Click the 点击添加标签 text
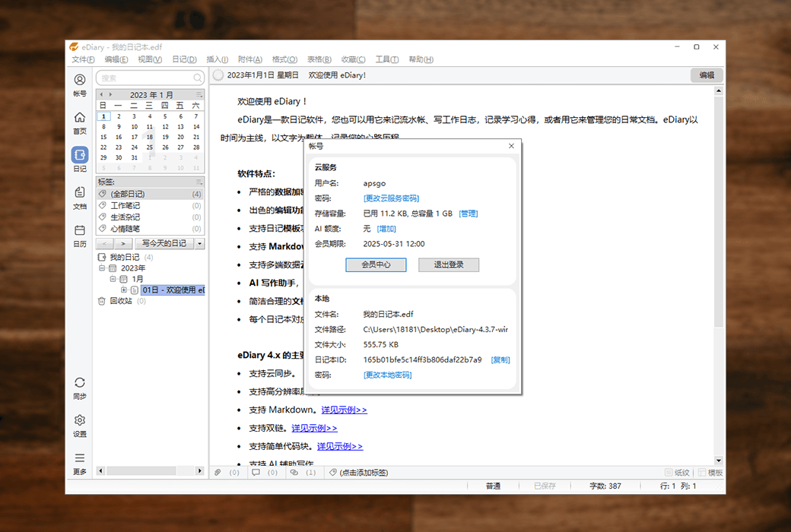The width and height of the screenshot is (791, 532). coord(364,473)
